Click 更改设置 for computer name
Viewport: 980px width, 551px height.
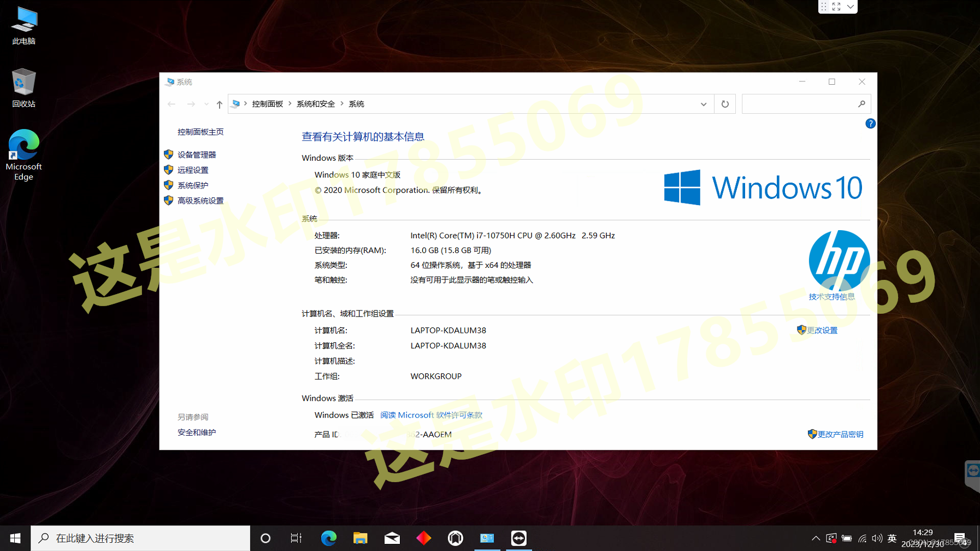822,330
